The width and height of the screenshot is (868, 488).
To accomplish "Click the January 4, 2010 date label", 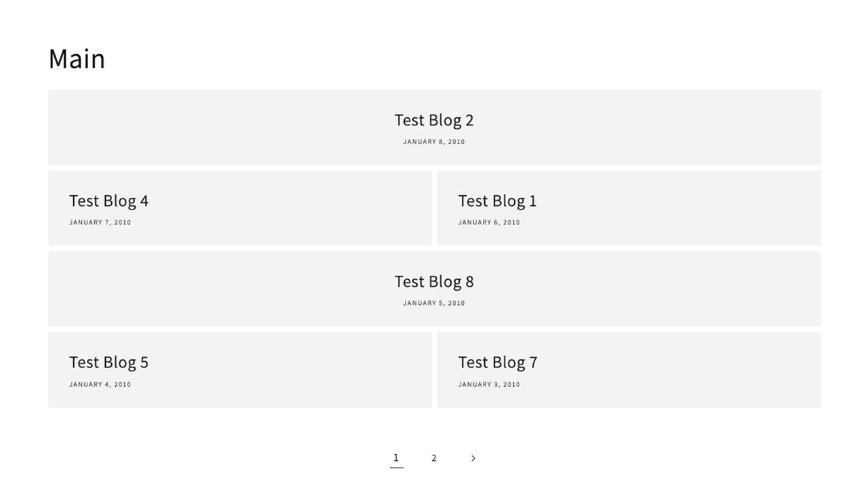I will pyautogui.click(x=100, y=384).
